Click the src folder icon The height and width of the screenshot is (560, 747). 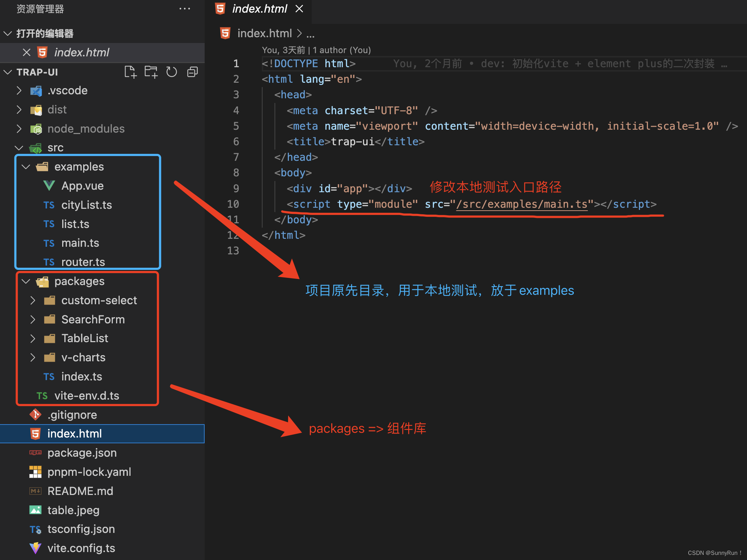tap(35, 148)
